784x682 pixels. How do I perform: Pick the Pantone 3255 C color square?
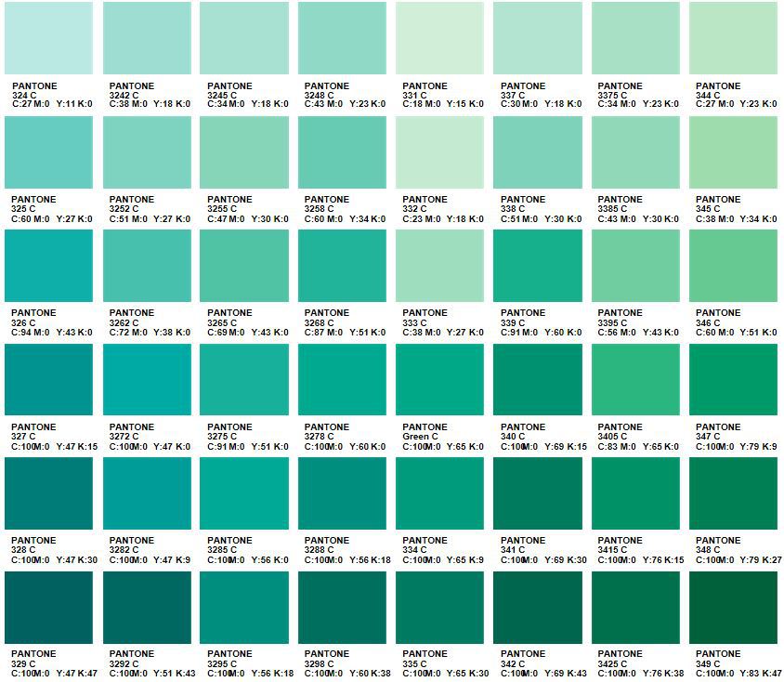point(244,152)
